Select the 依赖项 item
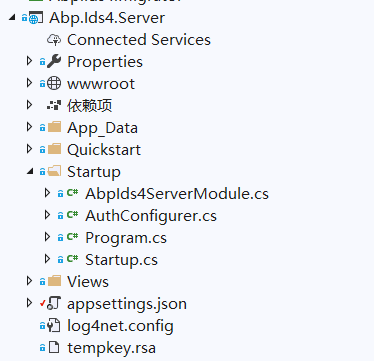Screen dimensions: 374x361 click(x=89, y=106)
